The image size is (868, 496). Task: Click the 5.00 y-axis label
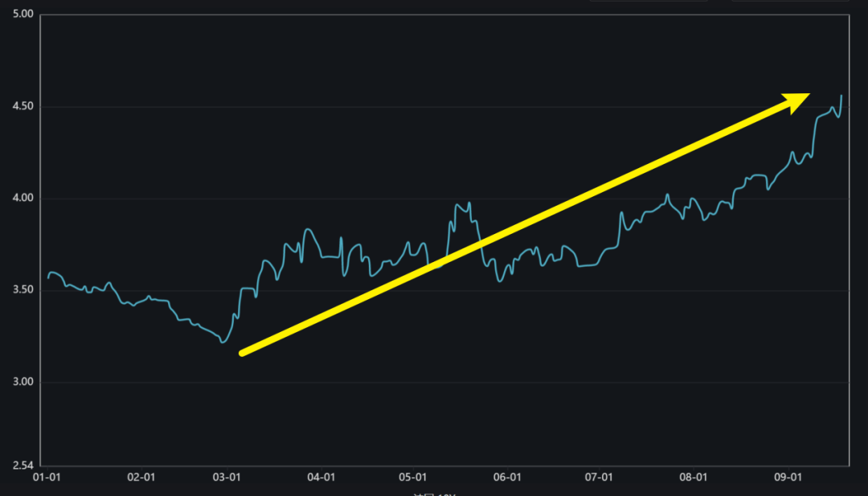click(23, 14)
